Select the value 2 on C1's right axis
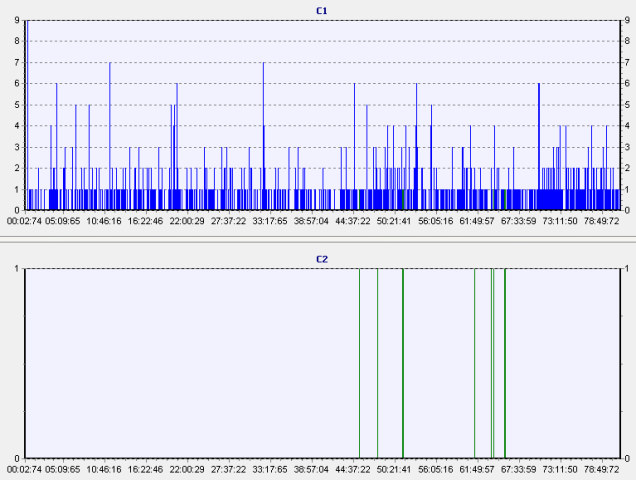Viewport: 636px width, 480px height. point(627,168)
